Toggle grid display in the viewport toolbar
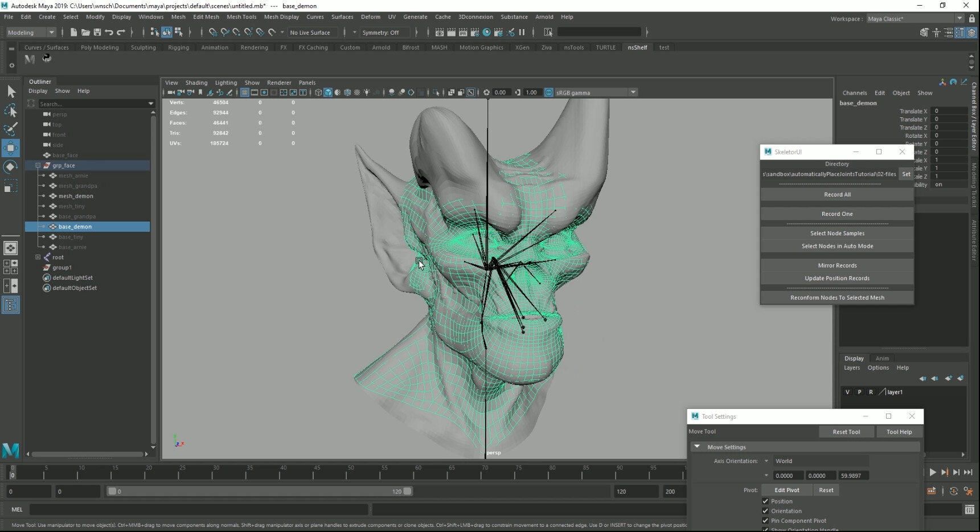980x532 pixels. (x=245, y=92)
